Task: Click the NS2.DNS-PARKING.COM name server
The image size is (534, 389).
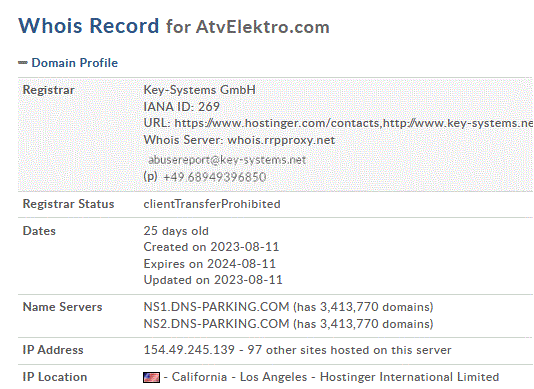Action: click(216, 324)
